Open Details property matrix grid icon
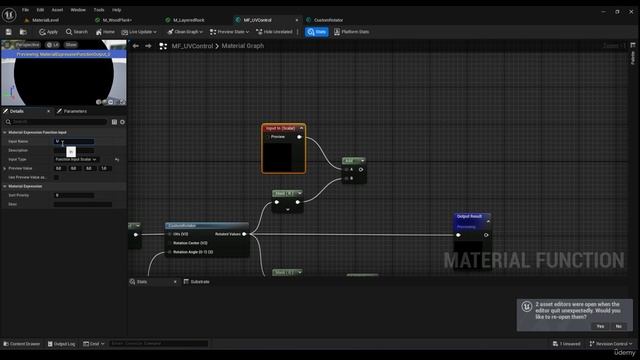The image size is (640, 360). (114, 122)
